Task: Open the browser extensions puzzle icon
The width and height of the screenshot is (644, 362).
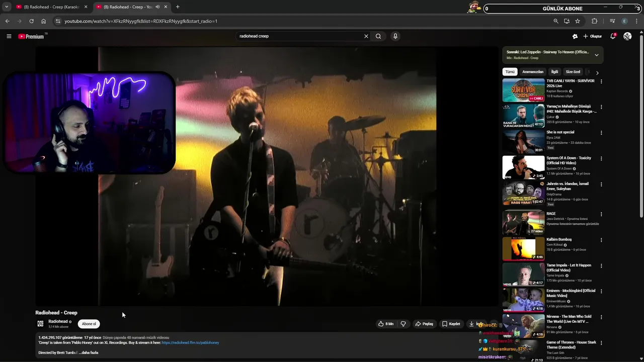Action: pyautogui.click(x=595, y=21)
